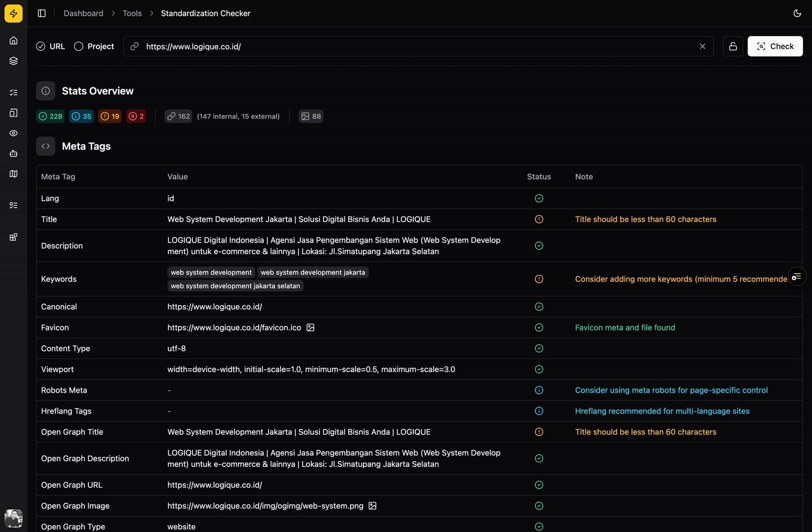Go to Tools breadcrumb
812x532 pixels.
click(132, 13)
